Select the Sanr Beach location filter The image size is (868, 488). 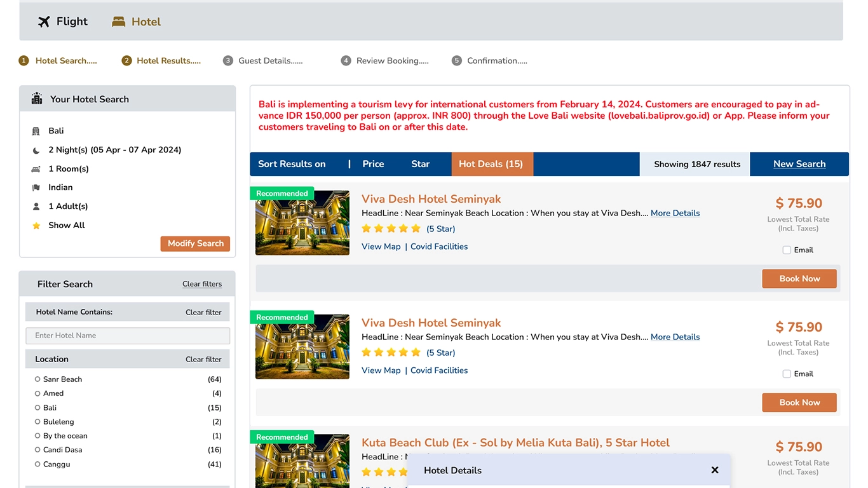click(37, 379)
